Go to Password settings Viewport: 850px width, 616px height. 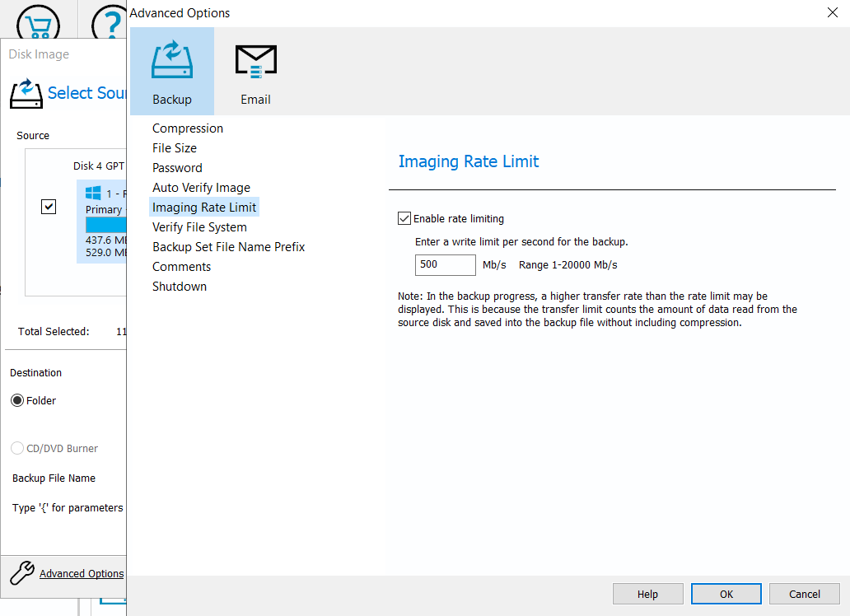(177, 168)
